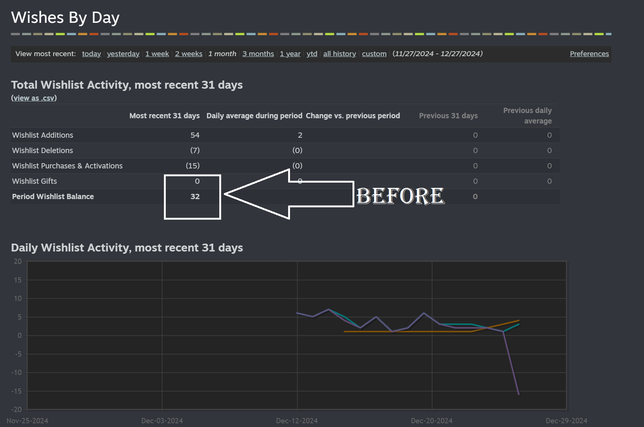Open the 'view as .csv' link
The image size is (644, 427).
(x=34, y=98)
